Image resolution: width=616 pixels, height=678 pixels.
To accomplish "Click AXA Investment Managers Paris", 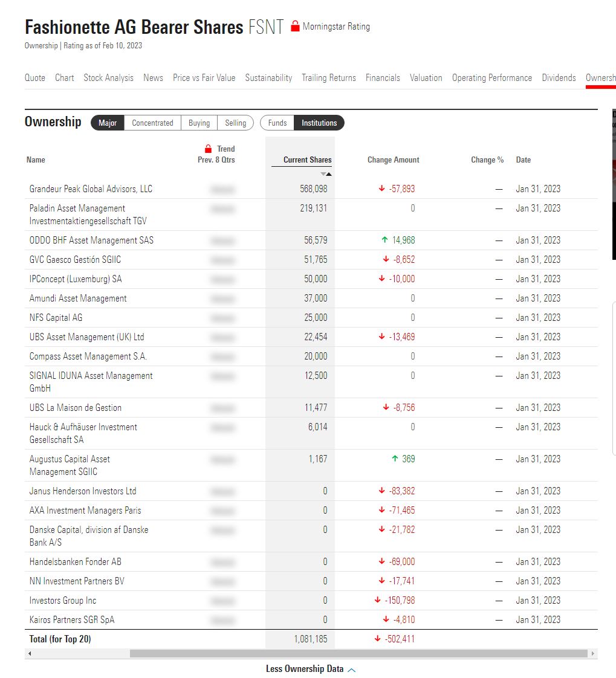I will point(85,511).
